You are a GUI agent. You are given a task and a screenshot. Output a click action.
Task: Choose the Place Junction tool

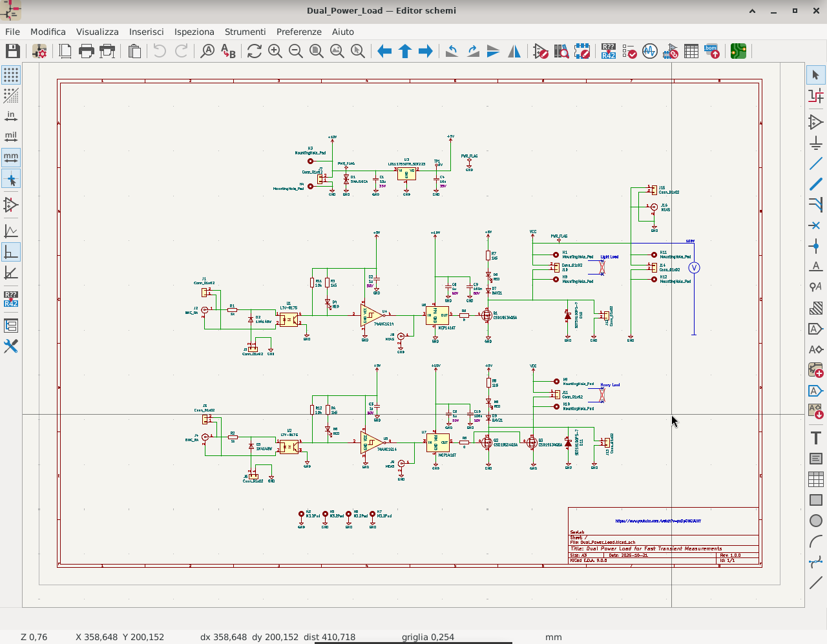pyautogui.click(x=815, y=246)
